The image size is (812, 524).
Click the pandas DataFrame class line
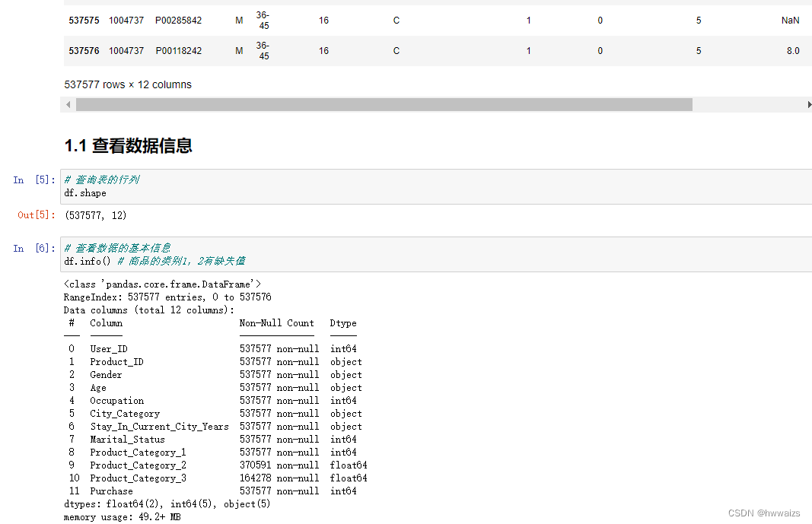(x=162, y=284)
